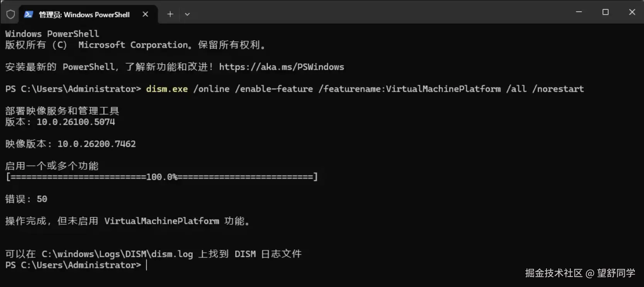
Task: Click the 掘金技术社区 @ 望舒同学 watermark
Action: (x=580, y=273)
